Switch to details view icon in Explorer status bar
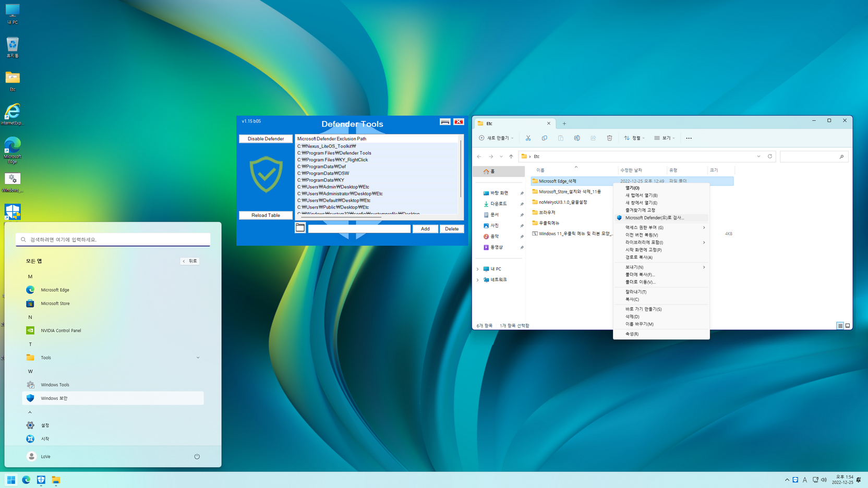This screenshot has height=488, width=868. point(840,325)
